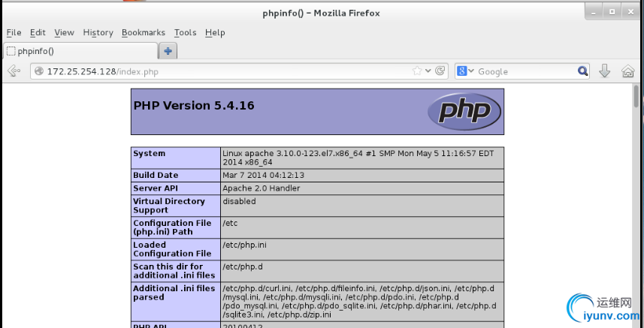Click the back navigation arrow
Image resolution: width=644 pixels, height=328 pixels.
point(14,71)
